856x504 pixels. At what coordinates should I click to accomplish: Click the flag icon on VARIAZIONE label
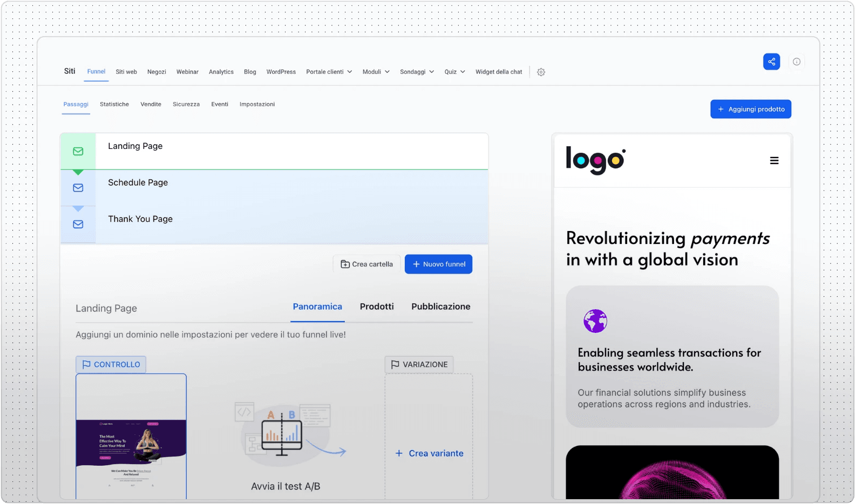(395, 364)
